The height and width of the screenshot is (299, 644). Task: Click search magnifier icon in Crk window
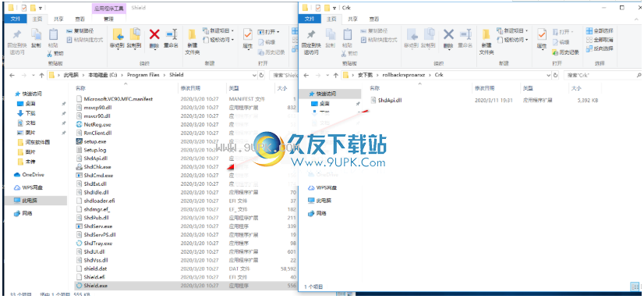pyautogui.click(x=639, y=75)
